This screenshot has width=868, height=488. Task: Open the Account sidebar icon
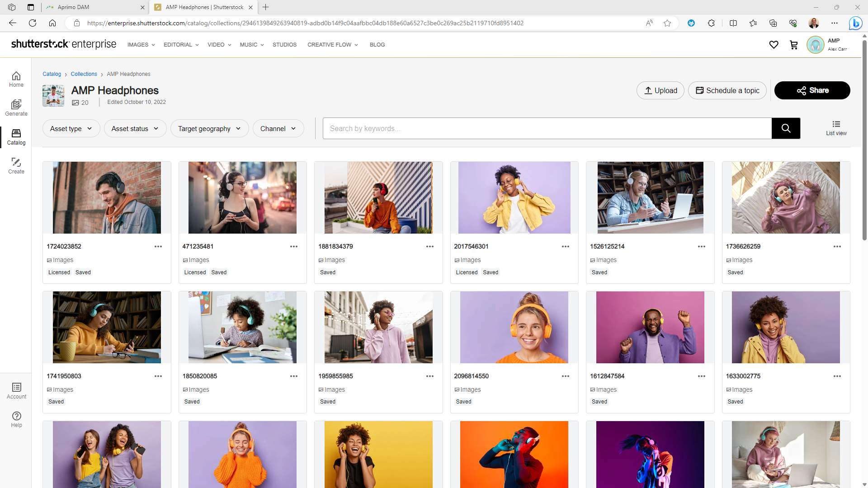(x=16, y=391)
